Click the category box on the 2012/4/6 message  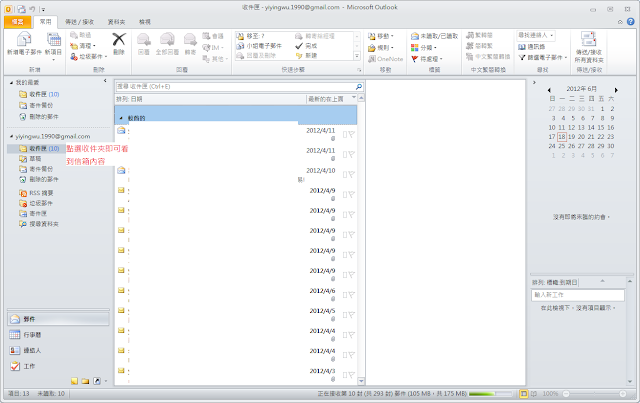click(x=345, y=295)
